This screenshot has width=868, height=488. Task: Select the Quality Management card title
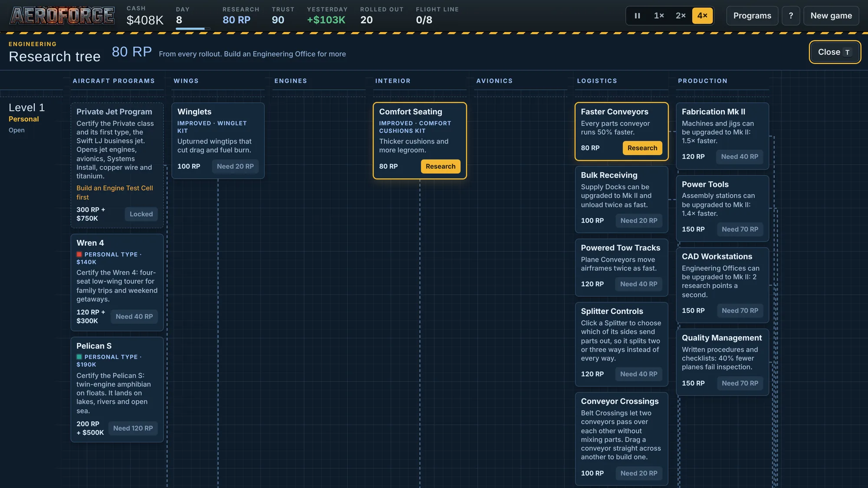(722, 338)
